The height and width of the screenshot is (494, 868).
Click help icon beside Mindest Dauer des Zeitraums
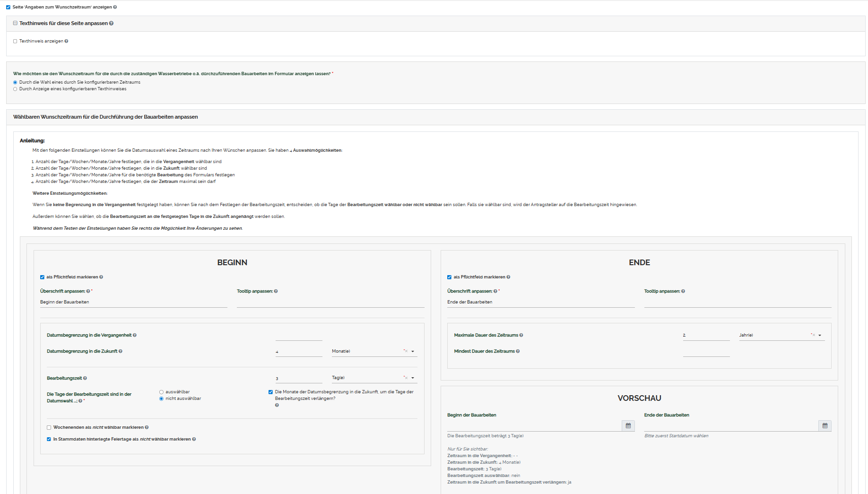[x=518, y=351]
